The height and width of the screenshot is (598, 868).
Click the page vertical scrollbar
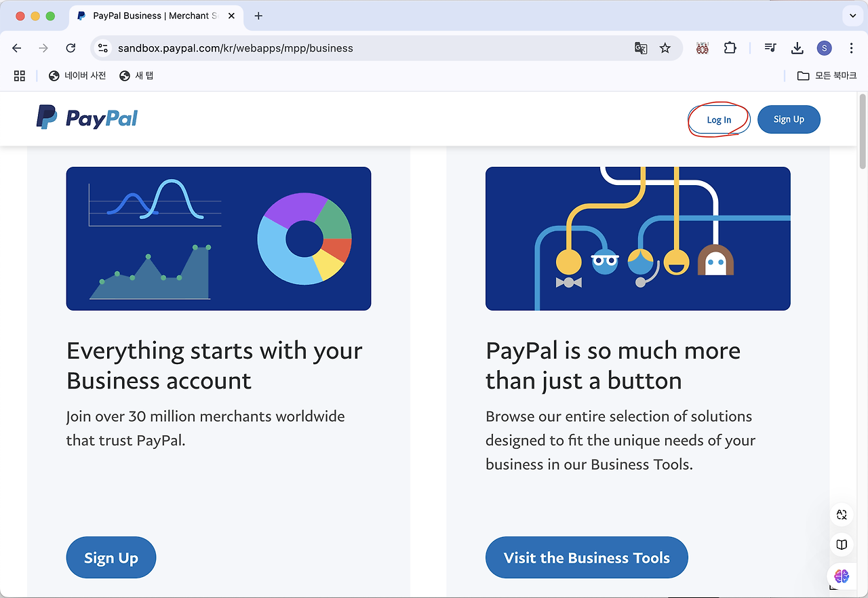click(x=863, y=132)
